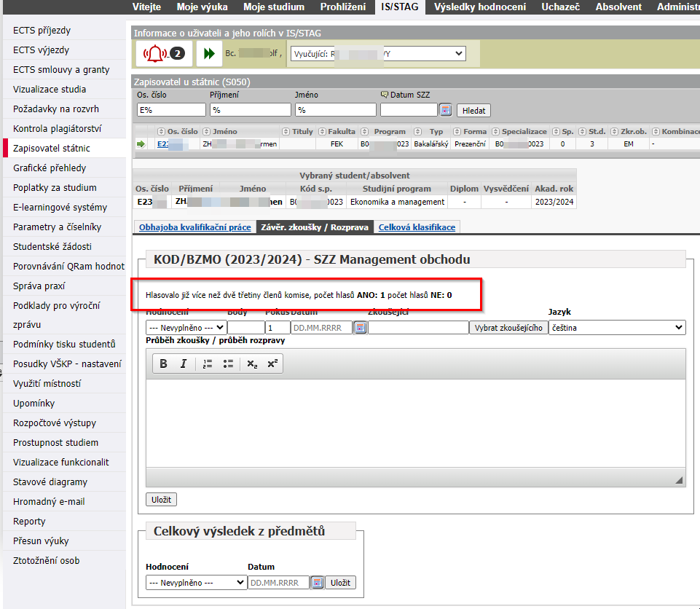
Task: Sort table by Program column icon
Action: click(364, 131)
